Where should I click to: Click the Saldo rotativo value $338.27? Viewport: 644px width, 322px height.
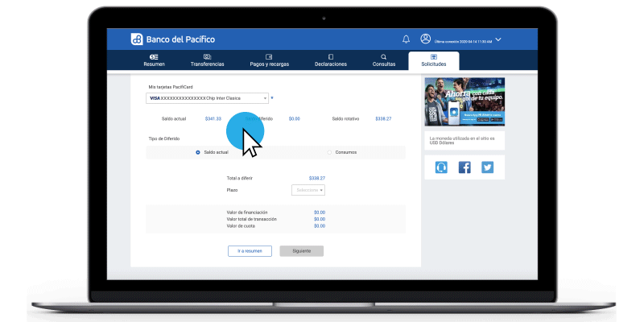tap(383, 118)
